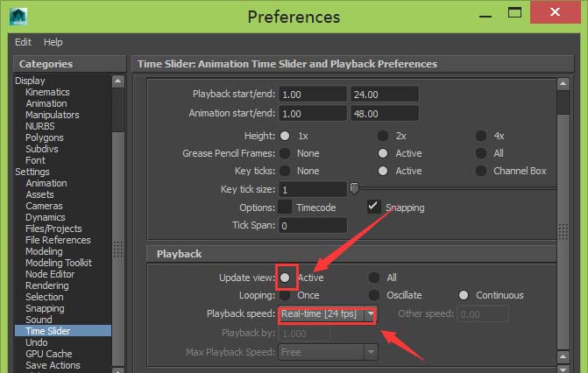Set Key ticks to Active
This screenshot has width=588, height=373.
point(383,171)
